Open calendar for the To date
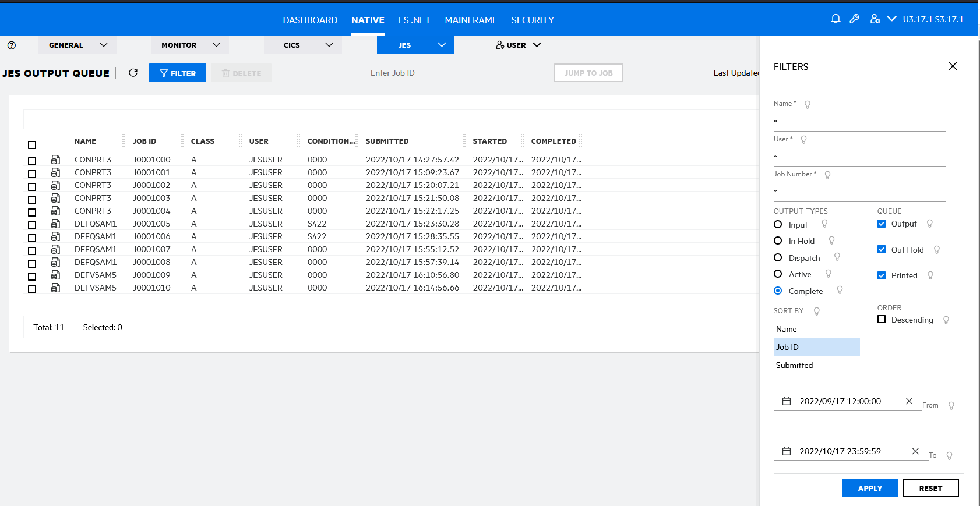 click(787, 451)
